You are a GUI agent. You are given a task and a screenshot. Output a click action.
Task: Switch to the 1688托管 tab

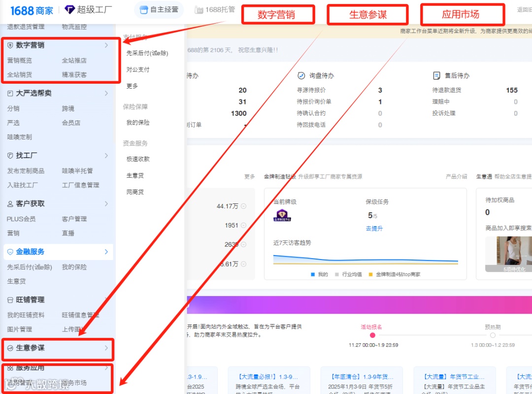(x=215, y=10)
